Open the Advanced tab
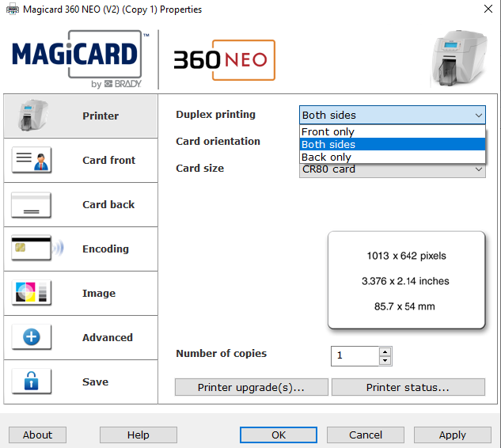 [81, 338]
